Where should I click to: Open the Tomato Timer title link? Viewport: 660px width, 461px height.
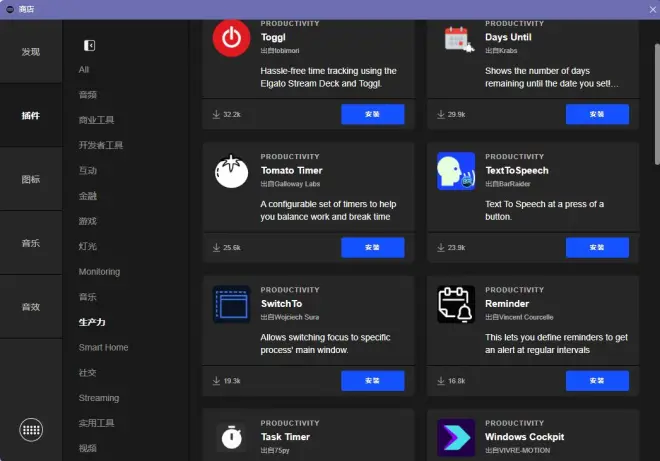point(291,170)
